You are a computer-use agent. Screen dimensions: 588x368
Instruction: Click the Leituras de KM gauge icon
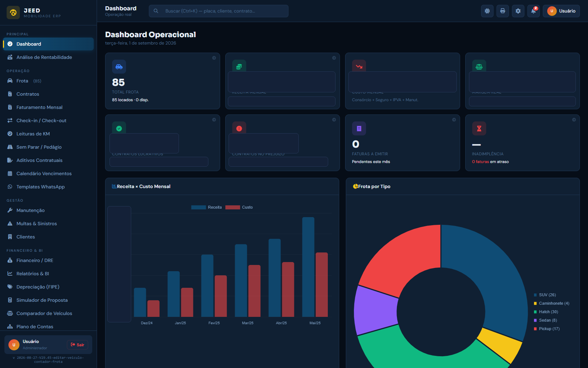coord(10,134)
